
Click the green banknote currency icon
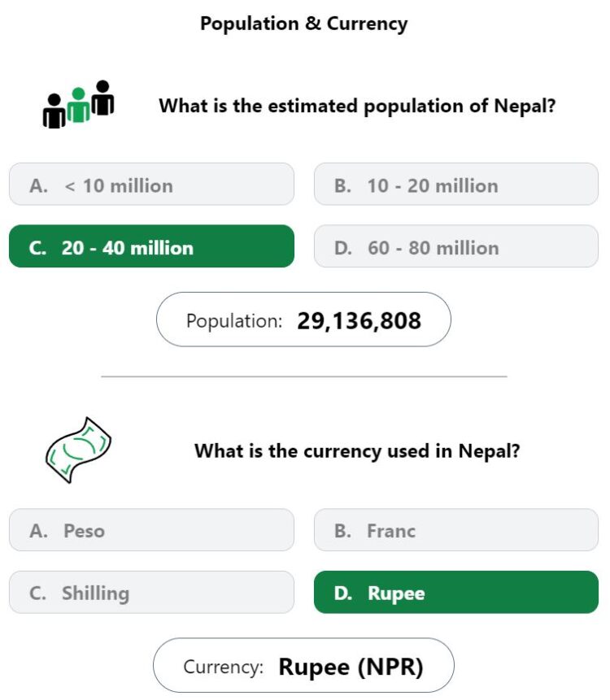pos(78,450)
